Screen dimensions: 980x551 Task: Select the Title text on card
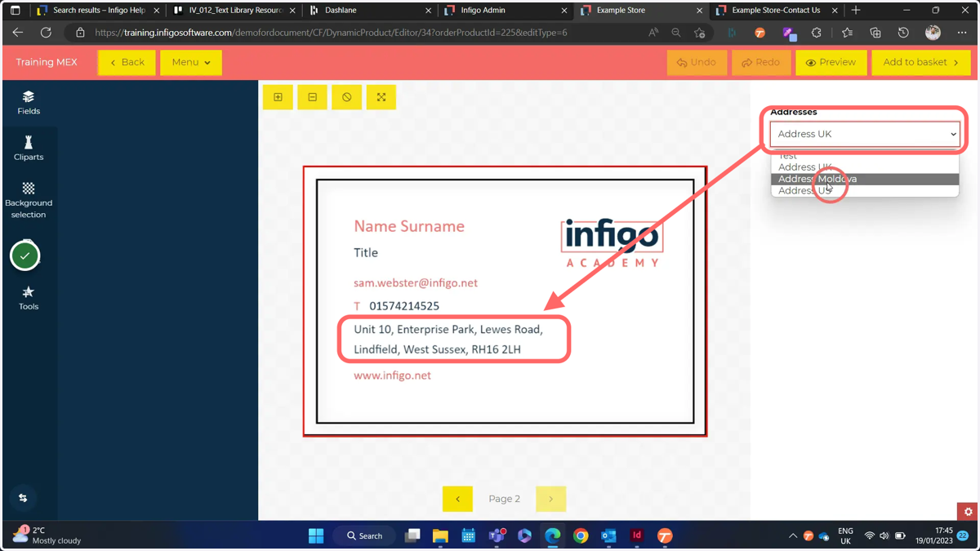[x=366, y=253]
